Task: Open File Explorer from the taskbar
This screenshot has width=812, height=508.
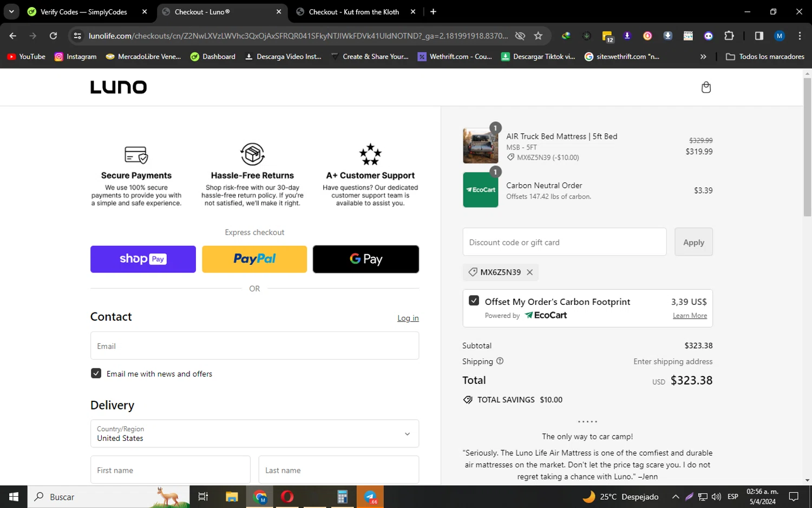Action: point(232,497)
